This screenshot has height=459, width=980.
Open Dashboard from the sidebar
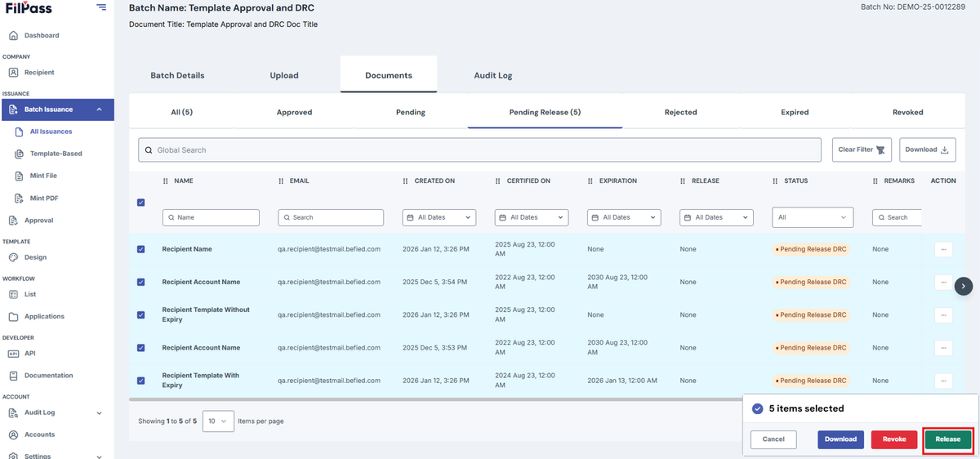click(41, 35)
